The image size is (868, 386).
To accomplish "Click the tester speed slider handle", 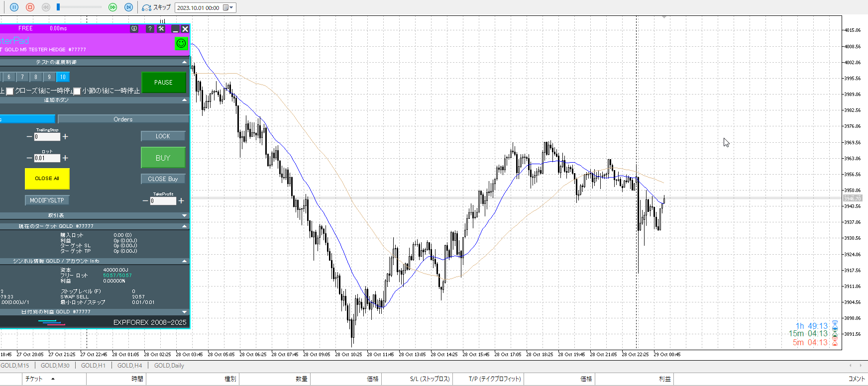I will coord(58,7).
